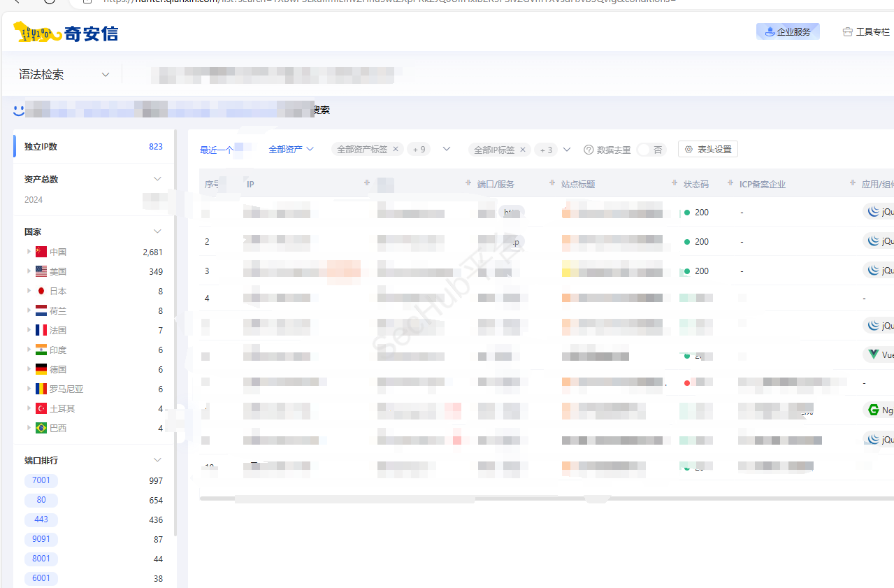The height and width of the screenshot is (588, 894).
Task: Open the 工具专栏 menu
Action: pyautogui.click(x=866, y=32)
